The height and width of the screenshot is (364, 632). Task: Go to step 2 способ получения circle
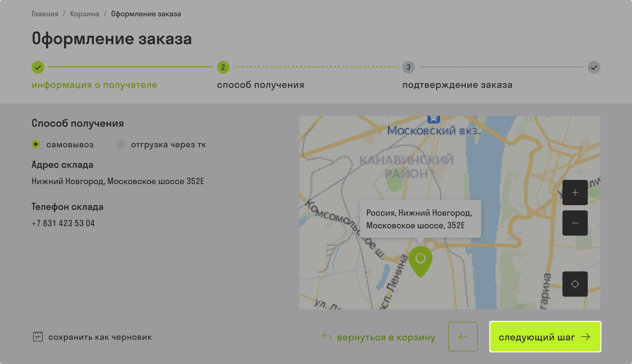coord(223,67)
